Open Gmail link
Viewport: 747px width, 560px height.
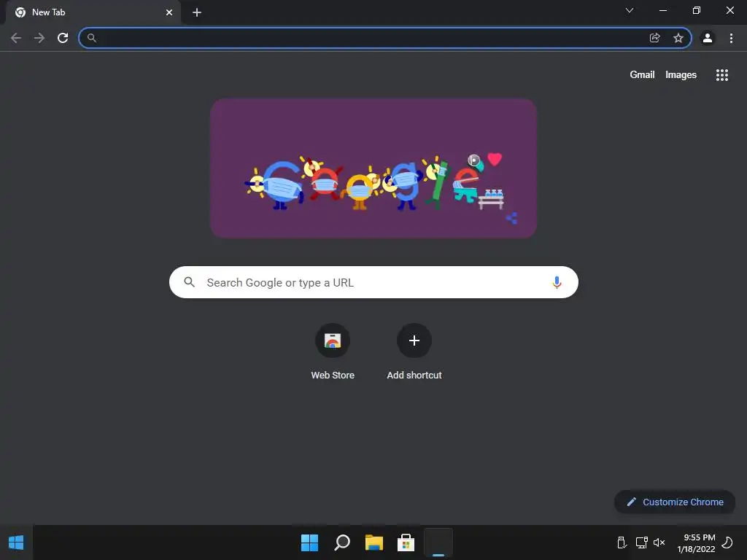(642, 75)
